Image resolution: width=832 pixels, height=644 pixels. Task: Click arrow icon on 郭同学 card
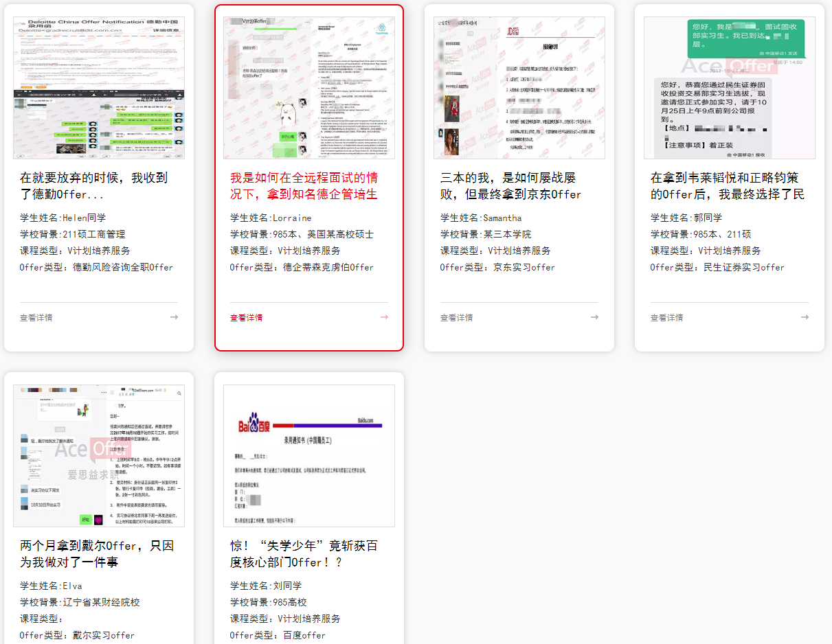(805, 317)
